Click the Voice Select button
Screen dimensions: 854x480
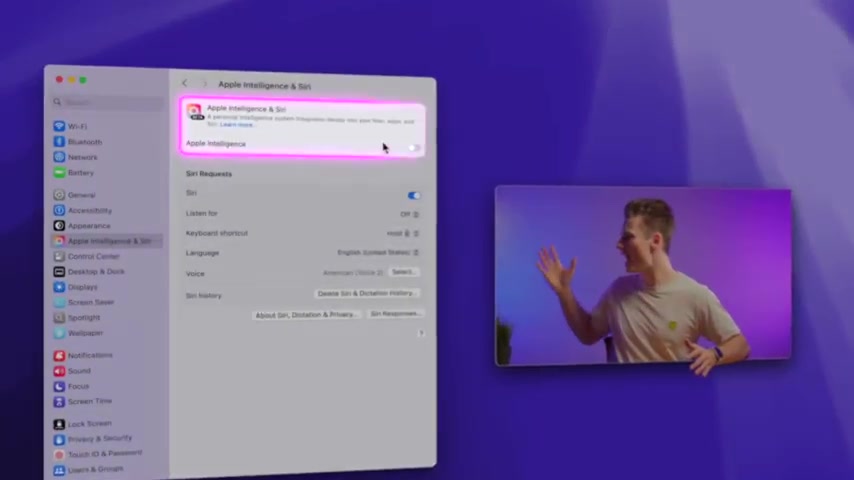404,272
